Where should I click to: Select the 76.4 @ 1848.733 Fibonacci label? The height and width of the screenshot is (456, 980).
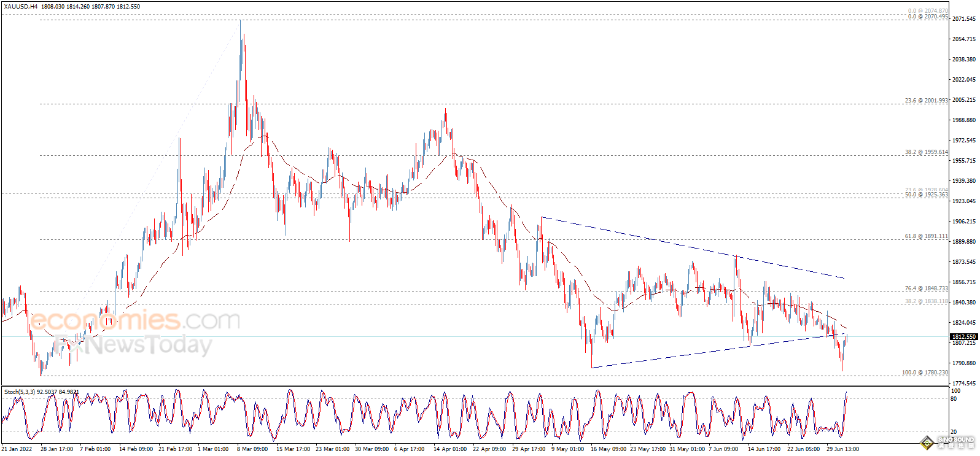[x=926, y=288]
